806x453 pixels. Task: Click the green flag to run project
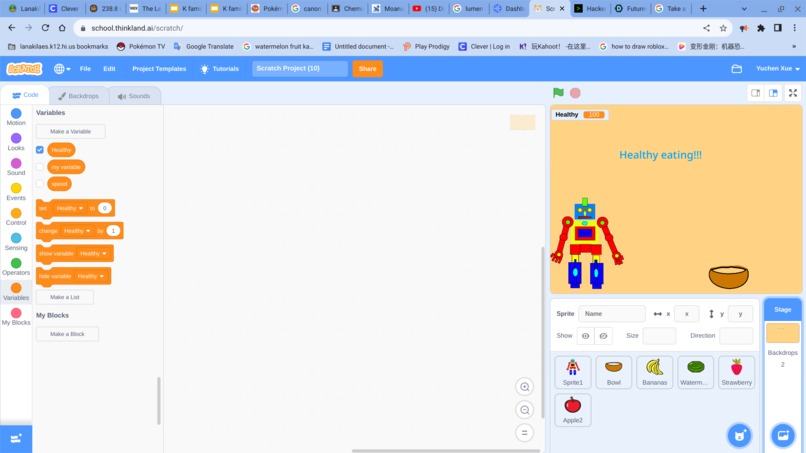[x=558, y=93]
